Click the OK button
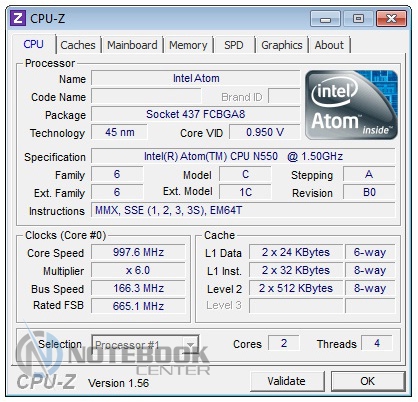 [x=368, y=381]
